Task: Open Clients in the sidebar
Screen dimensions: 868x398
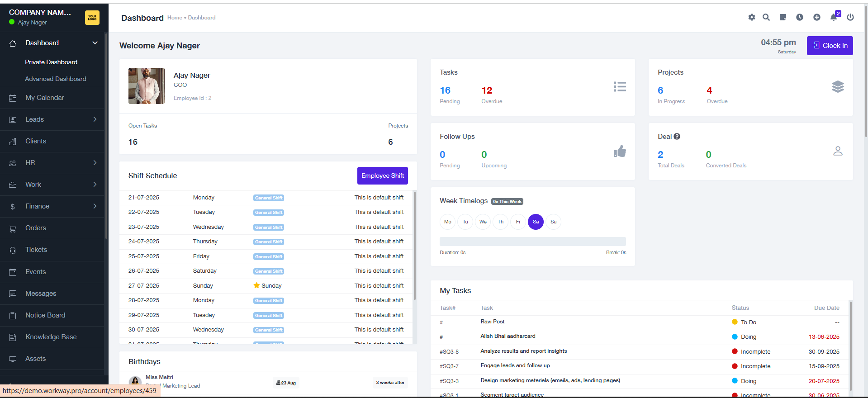Action: click(x=36, y=141)
